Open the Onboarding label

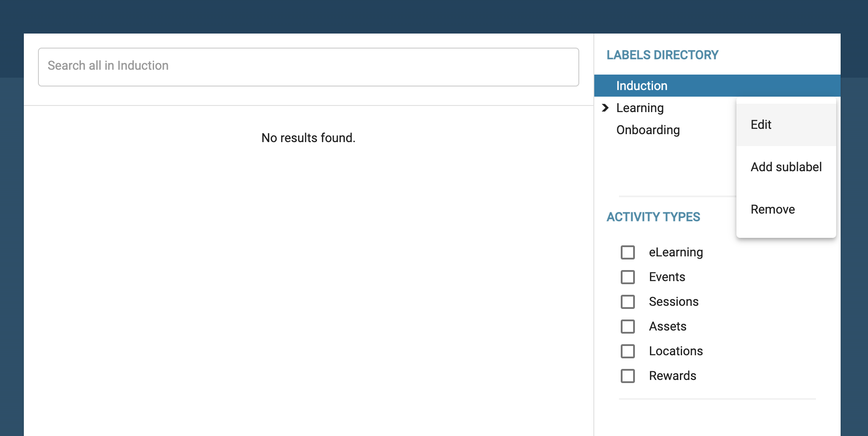coord(648,130)
